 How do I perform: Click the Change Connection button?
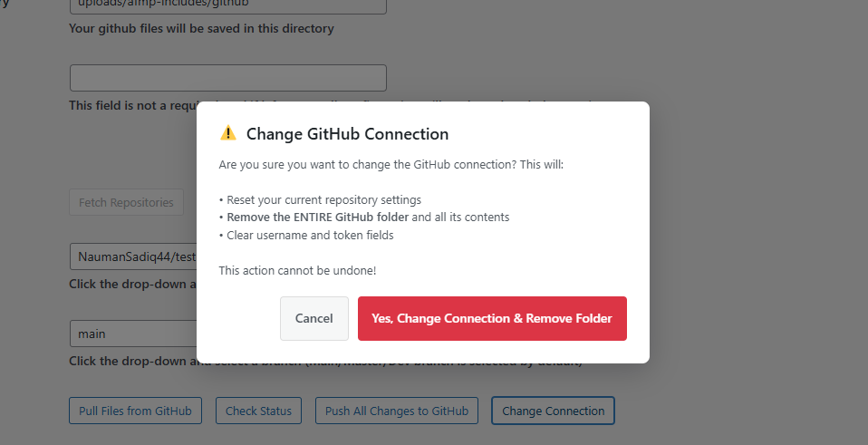[553, 411]
